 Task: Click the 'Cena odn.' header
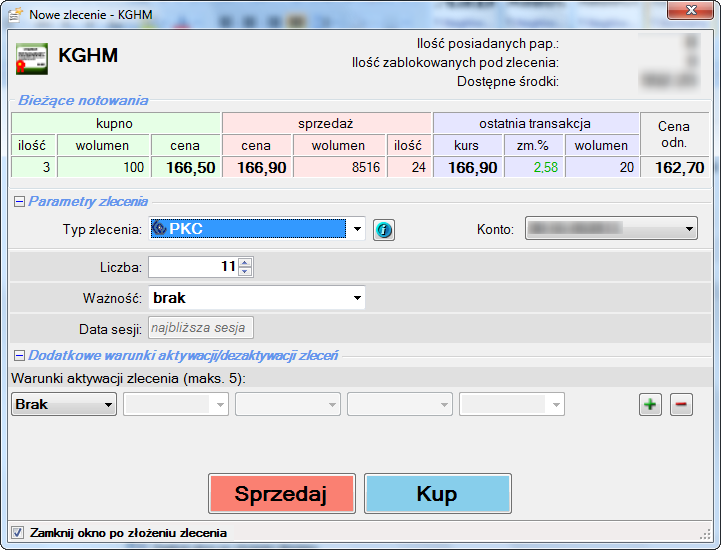click(x=675, y=134)
